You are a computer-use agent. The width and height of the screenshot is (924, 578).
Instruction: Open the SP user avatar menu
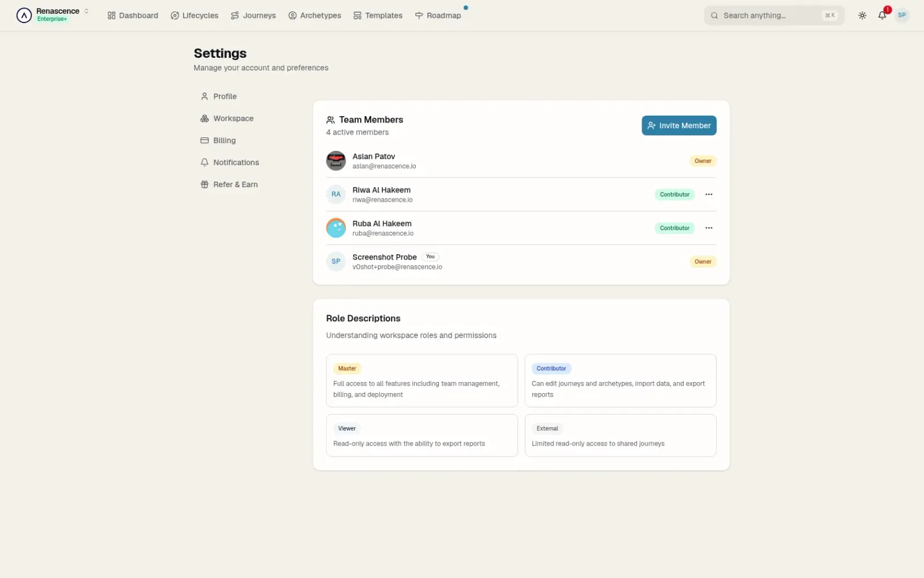[x=902, y=15]
